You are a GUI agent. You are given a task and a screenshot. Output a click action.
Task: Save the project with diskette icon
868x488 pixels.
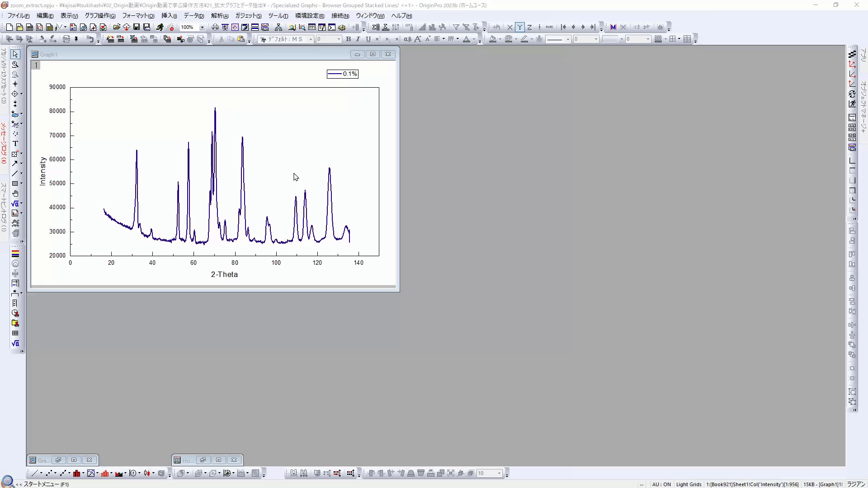pos(137,27)
